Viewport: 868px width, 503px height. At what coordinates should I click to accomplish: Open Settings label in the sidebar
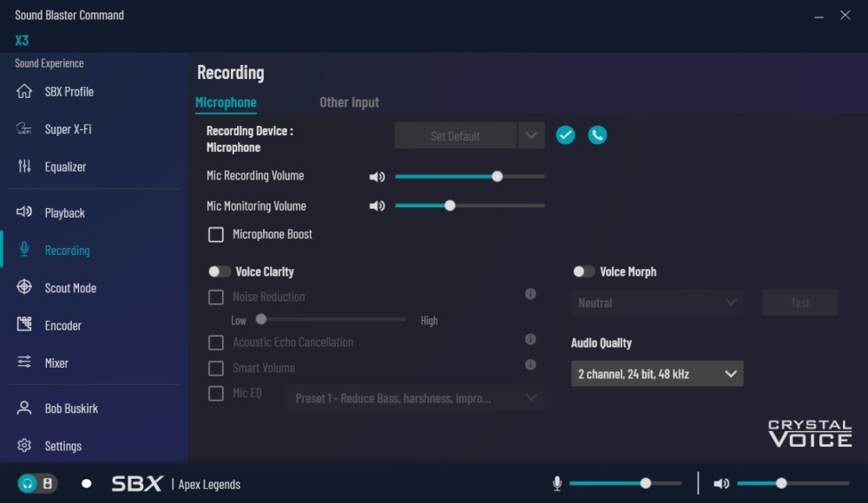(x=63, y=446)
